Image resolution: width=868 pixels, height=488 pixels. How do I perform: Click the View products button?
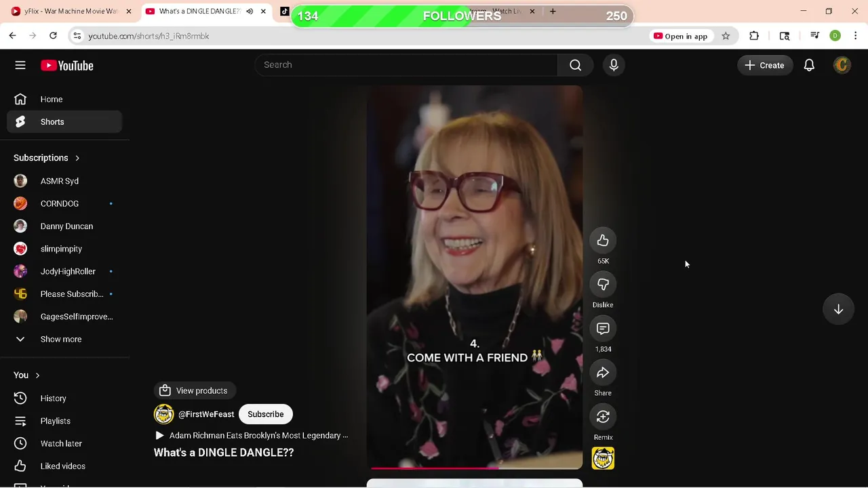(194, 390)
